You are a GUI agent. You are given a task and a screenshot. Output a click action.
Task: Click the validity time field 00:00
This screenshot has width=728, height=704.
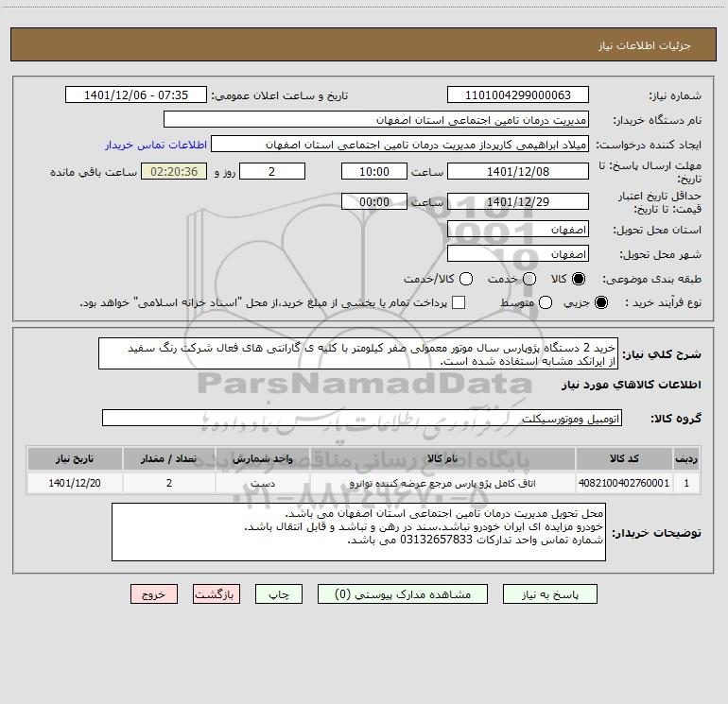tap(374, 201)
